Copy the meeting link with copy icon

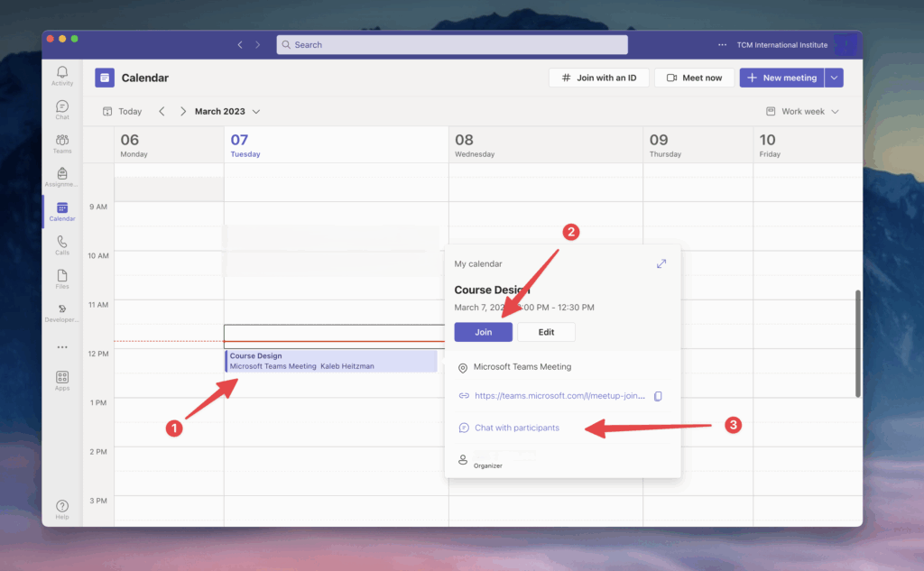[x=658, y=396]
